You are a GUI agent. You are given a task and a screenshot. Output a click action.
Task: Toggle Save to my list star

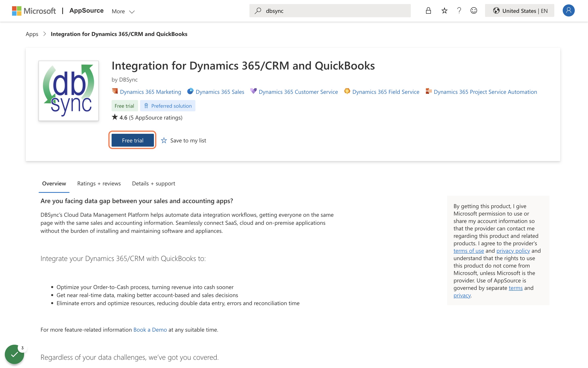[164, 140]
